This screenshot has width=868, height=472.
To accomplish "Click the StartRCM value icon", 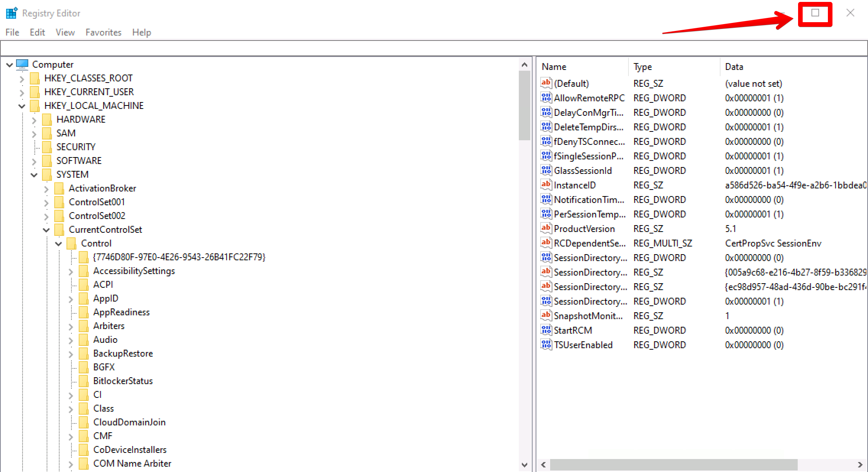I will [x=546, y=330].
